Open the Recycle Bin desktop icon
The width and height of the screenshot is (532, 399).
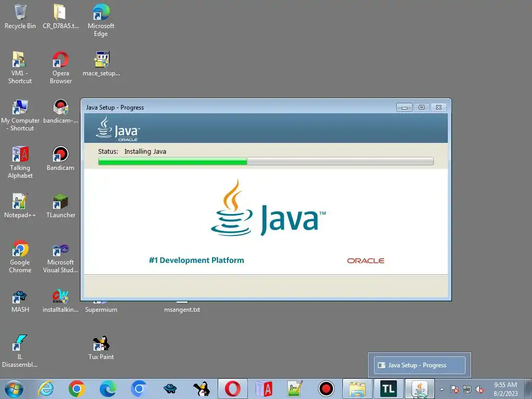(20, 16)
